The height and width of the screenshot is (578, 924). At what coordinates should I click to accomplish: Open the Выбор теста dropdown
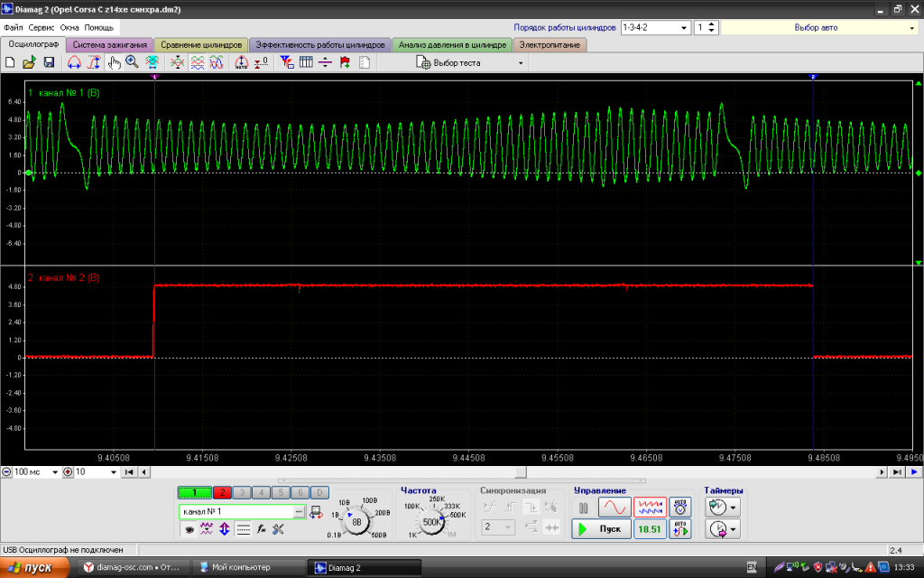tap(469, 62)
